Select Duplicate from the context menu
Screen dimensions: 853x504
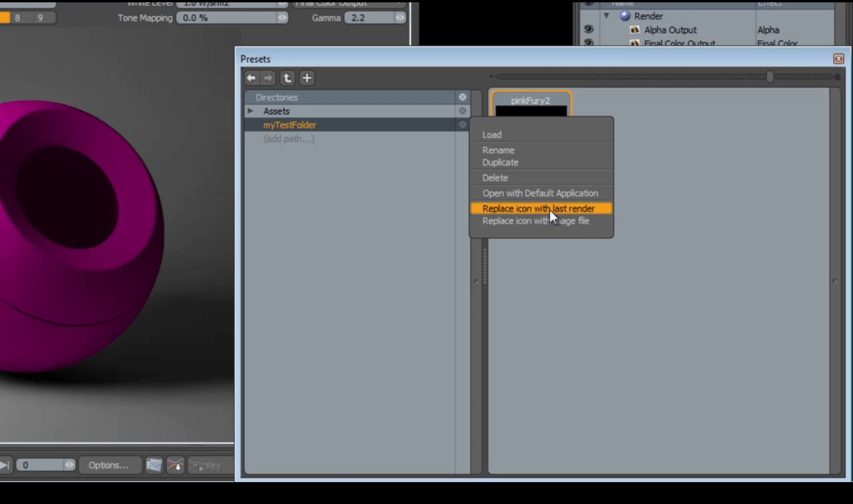pos(500,162)
